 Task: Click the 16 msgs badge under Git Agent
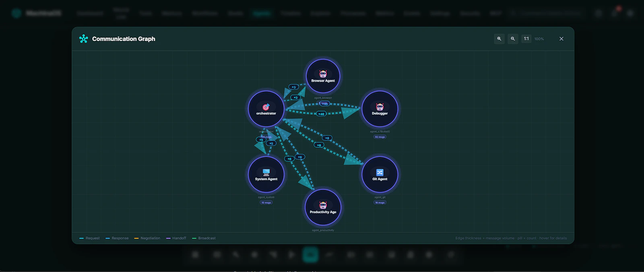(380, 202)
